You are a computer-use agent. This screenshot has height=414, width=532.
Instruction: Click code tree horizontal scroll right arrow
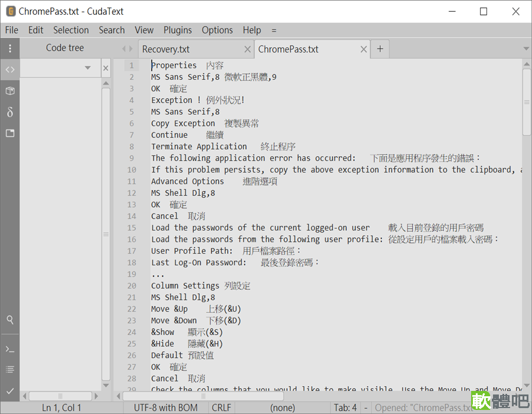coord(96,396)
